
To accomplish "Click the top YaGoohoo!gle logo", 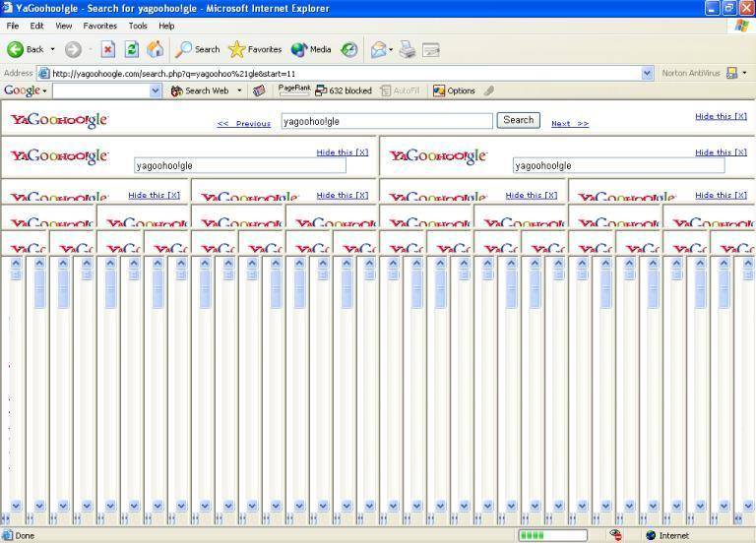I will pos(59,119).
